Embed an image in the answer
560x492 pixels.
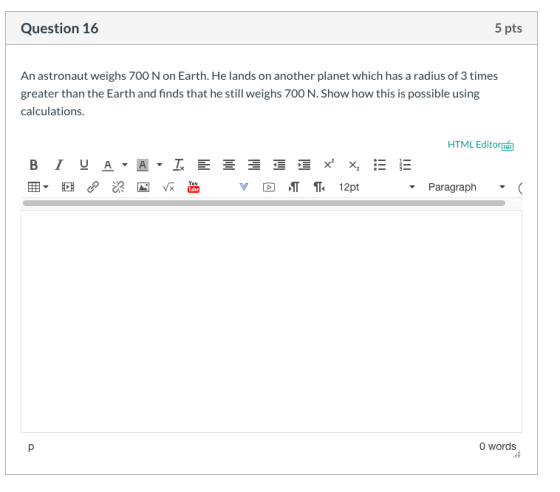point(143,187)
